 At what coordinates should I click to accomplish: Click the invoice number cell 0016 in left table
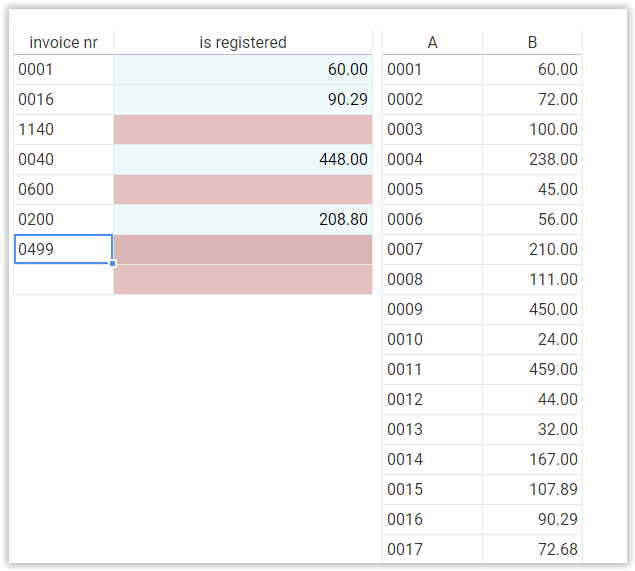click(63, 99)
